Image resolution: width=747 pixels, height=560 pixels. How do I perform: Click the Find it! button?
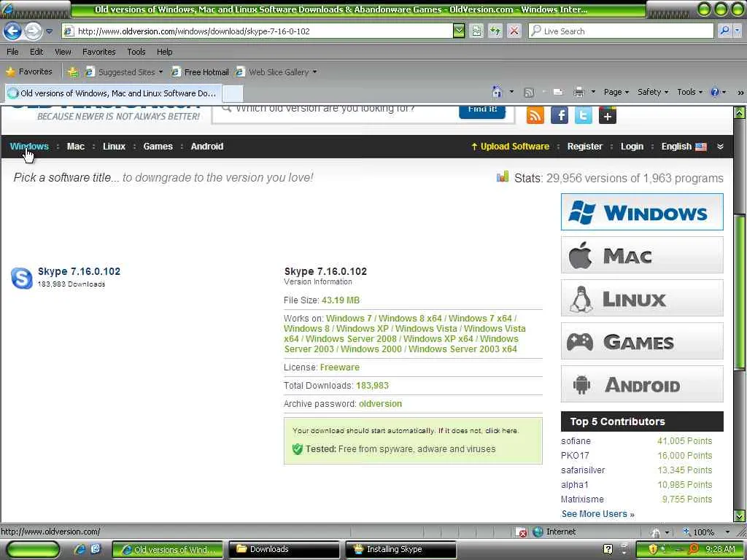coord(482,112)
